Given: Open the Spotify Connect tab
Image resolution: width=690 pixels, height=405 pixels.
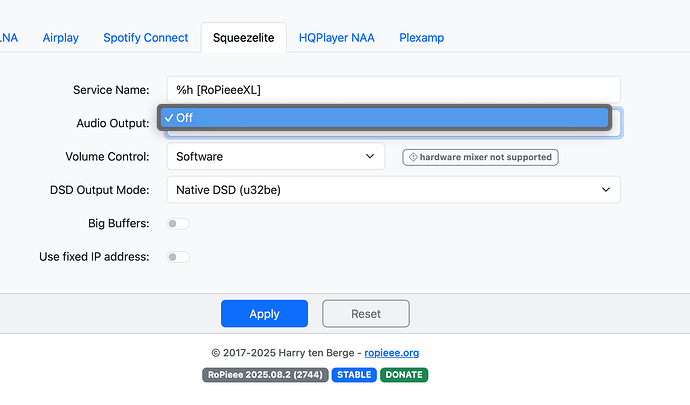Looking at the screenshot, I should [145, 38].
